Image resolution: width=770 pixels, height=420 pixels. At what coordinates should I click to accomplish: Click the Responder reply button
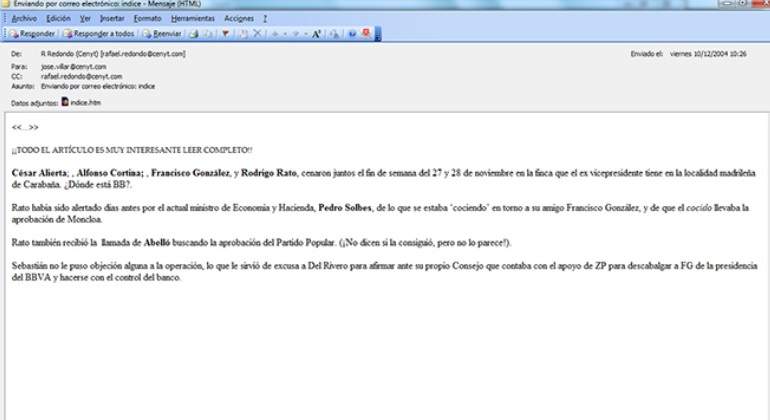click(32, 34)
